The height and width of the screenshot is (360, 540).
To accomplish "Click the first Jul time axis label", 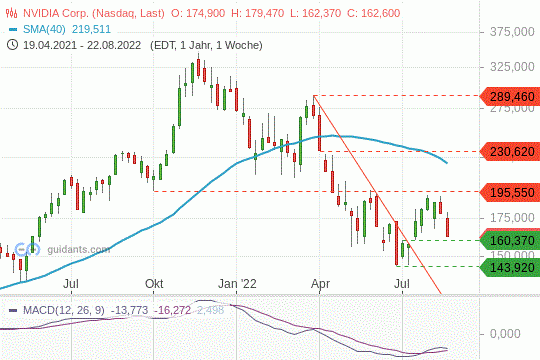I will [x=71, y=284].
